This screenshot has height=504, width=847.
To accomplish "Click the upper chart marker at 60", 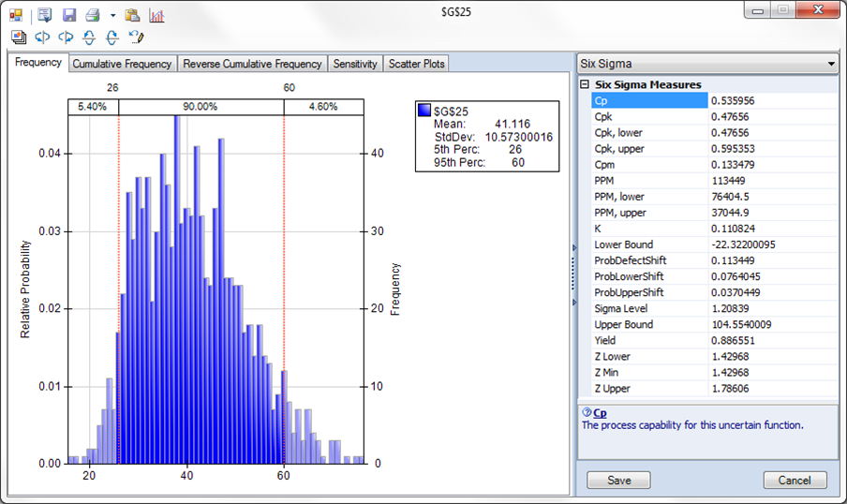I will (290, 87).
